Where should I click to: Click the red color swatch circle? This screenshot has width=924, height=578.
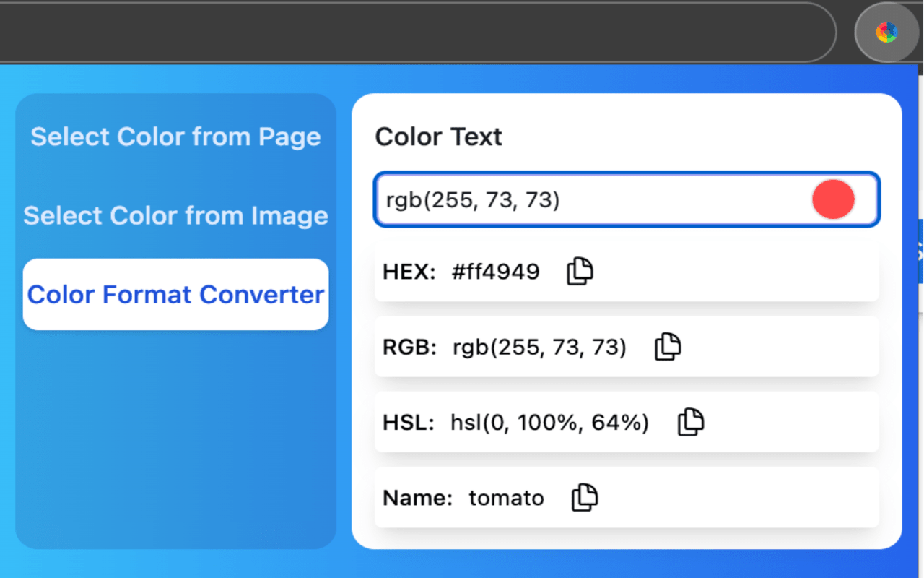833,199
